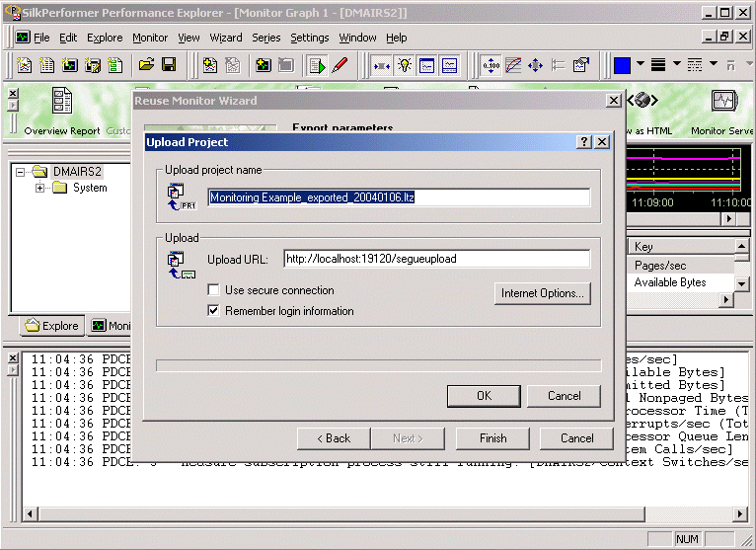The image size is (756, 550).
Task: Click the fourth report icon with pencil
Action: (92, 65)
